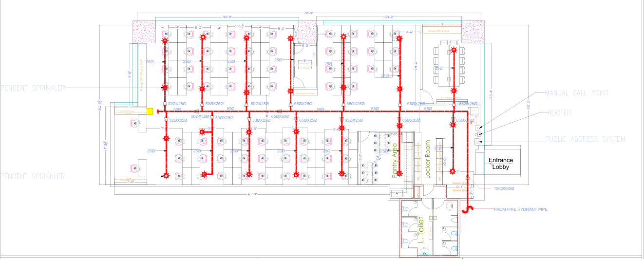The height and width of the screenshot is (259, 644).
Task: Select the 78'-0" overall dimension text
Action: click(309, 14)
